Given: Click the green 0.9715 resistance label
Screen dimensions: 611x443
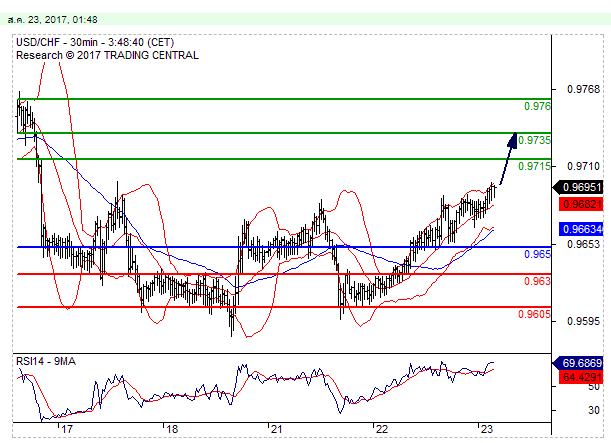Looking at the screenshot, I should 534,166.
